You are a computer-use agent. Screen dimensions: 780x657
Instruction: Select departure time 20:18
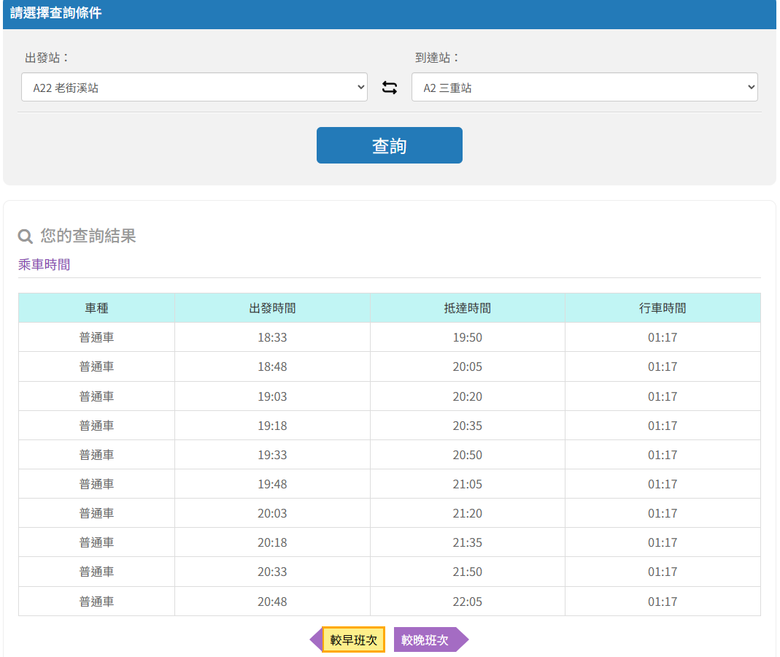click(272, 543)
